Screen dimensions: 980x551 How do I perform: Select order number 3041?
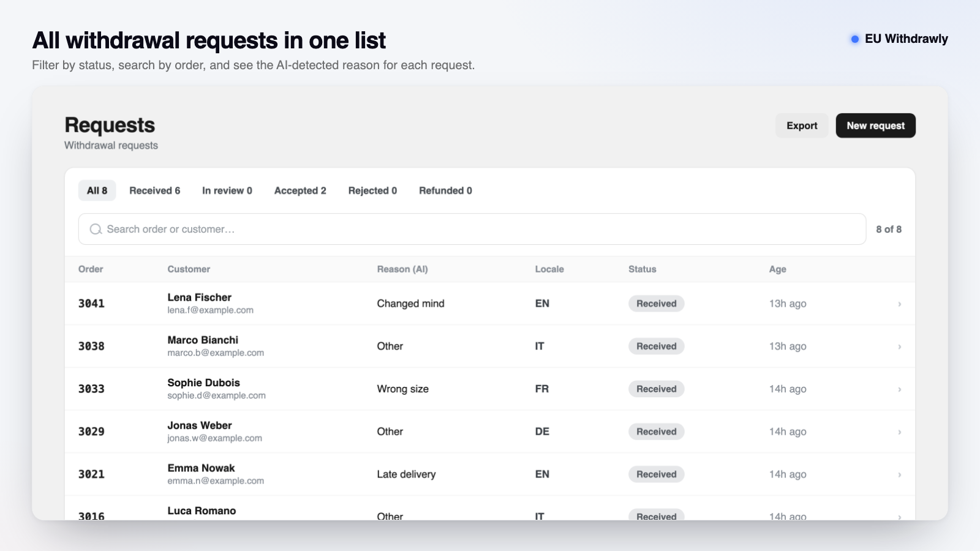[91, 304]
